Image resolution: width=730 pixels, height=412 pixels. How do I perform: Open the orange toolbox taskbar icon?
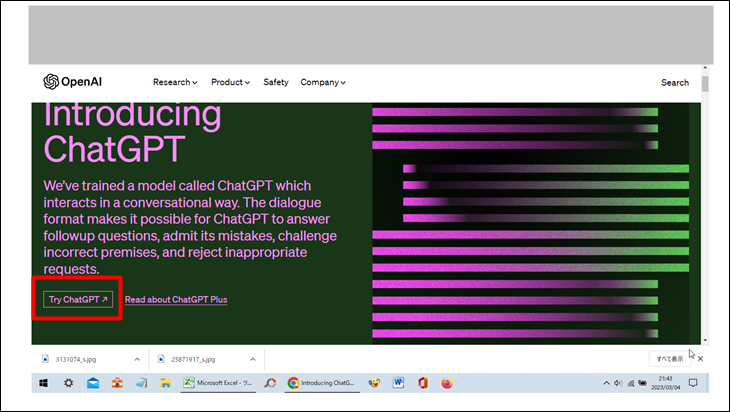coord(117,383)
